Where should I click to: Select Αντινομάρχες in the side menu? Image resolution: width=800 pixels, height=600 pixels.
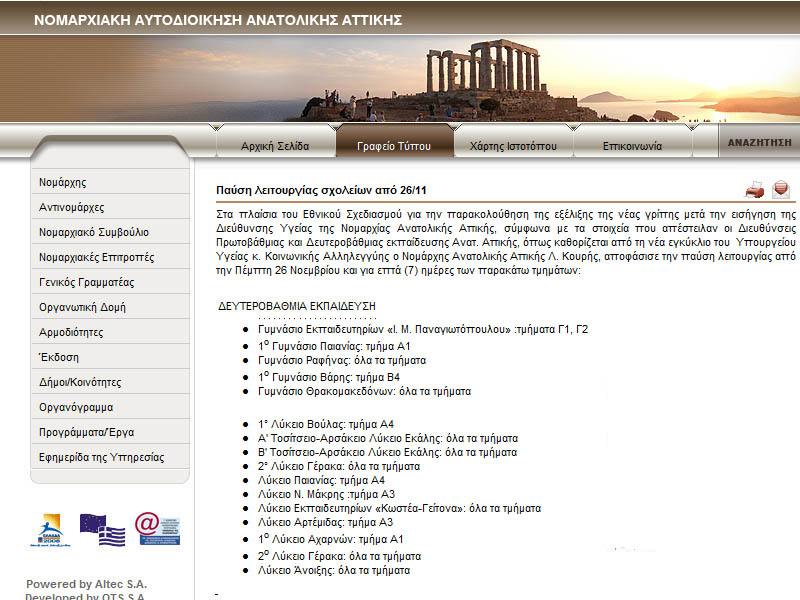[x=110, y=207]
